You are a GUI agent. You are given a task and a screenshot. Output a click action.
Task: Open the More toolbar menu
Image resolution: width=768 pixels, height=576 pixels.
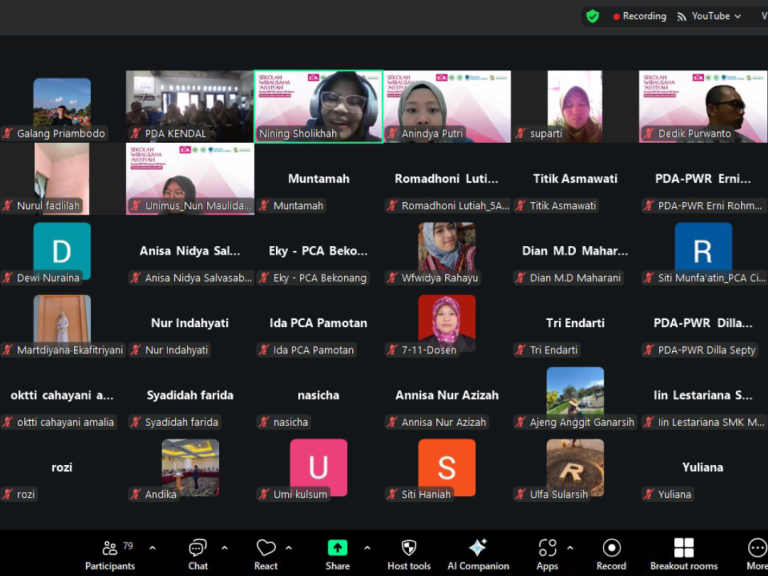[x=757, y=553]
